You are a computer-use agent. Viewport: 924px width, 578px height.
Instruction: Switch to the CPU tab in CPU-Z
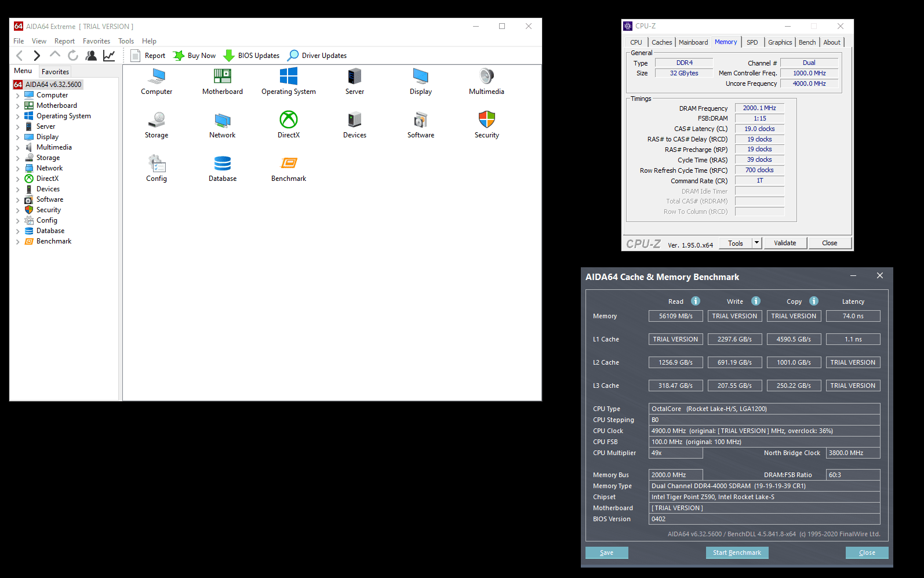coord(636,42)
